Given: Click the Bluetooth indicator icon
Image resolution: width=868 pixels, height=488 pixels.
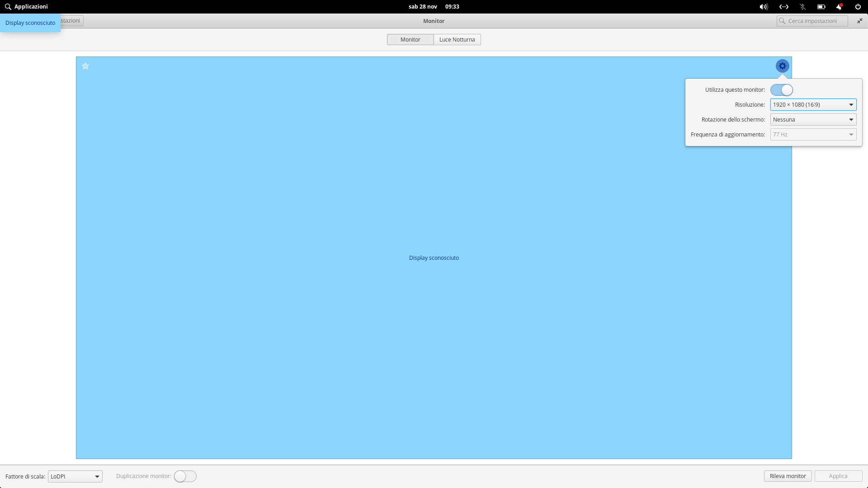Looking at the screenshot, I should click(802, 7).
